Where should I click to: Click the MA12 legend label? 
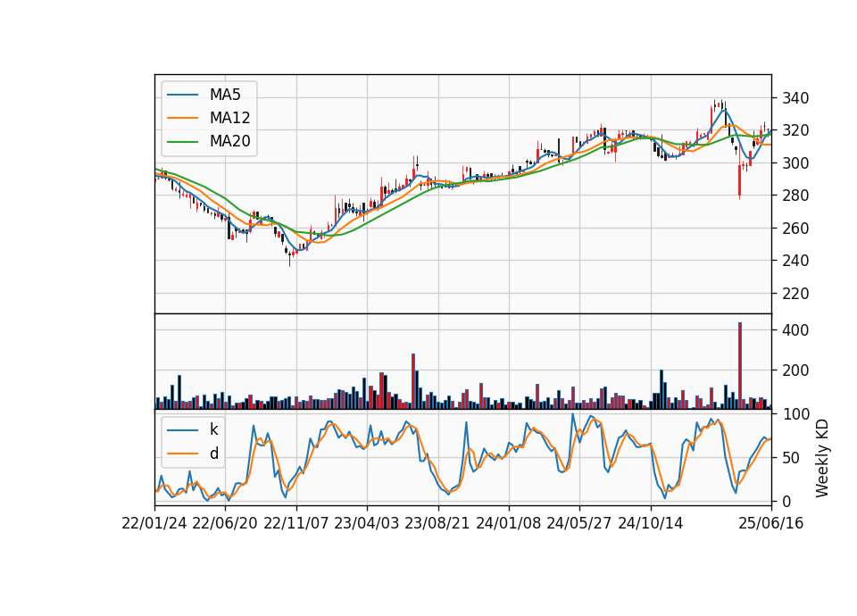click(229, 118)
